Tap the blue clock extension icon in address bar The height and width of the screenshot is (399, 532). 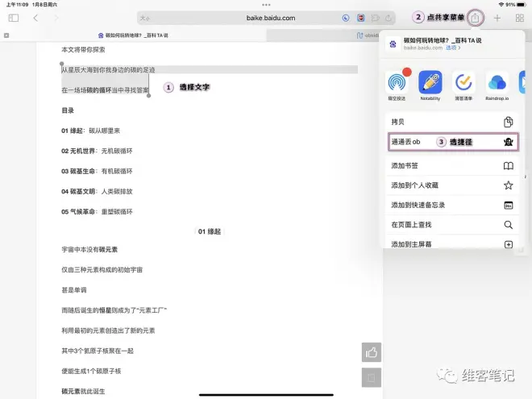pos(346,18)
